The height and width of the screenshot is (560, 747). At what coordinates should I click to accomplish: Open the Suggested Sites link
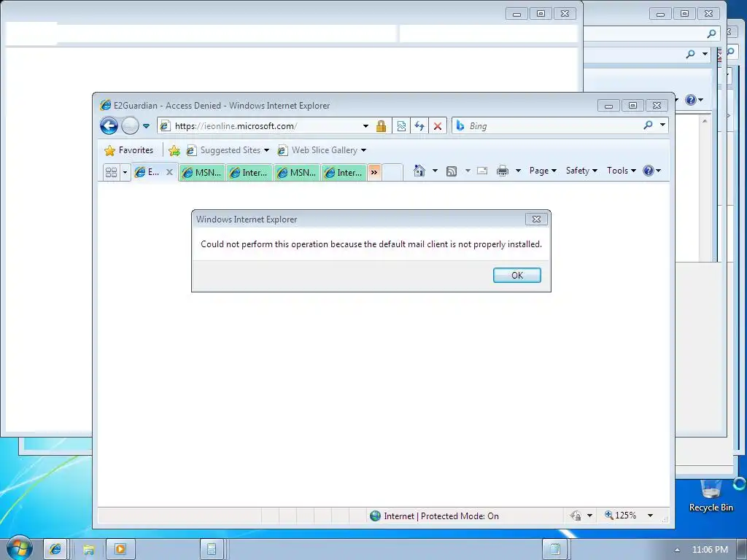coord(228,150)
